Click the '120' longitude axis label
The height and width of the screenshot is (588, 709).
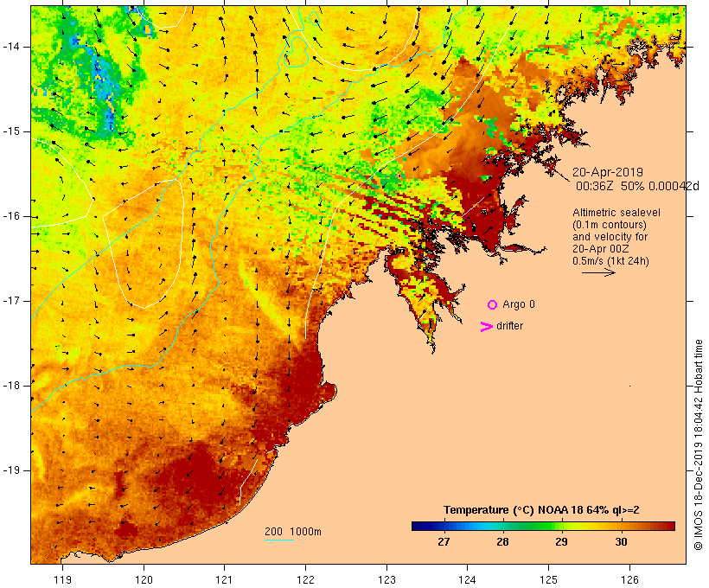click(x=144, y=579)
